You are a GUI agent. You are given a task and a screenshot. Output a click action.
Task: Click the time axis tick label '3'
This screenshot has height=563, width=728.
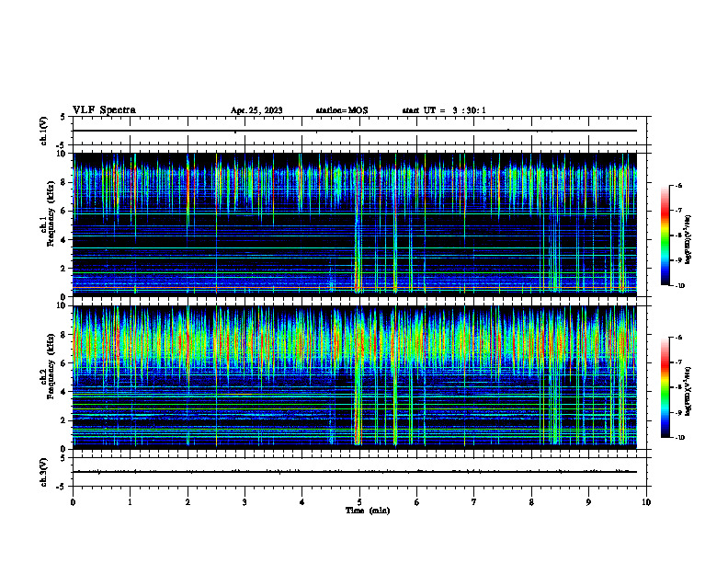point(245,502)
